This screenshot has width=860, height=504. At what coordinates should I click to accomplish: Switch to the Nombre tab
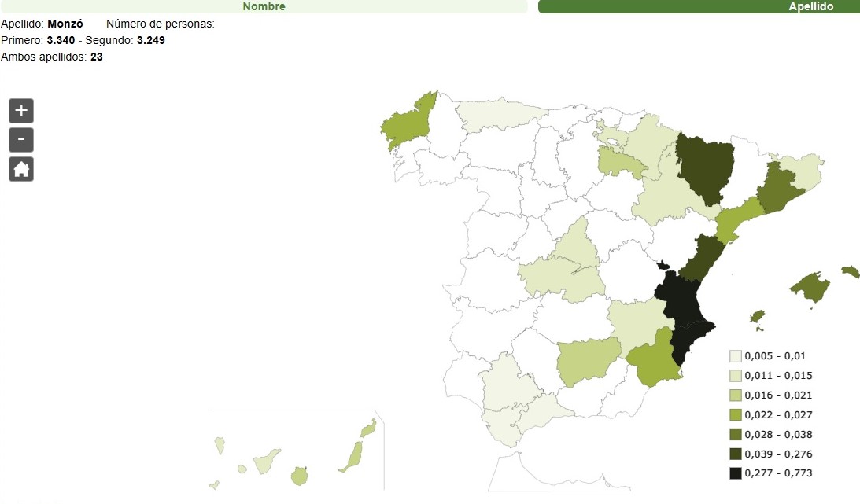click(x=264, y=6)
